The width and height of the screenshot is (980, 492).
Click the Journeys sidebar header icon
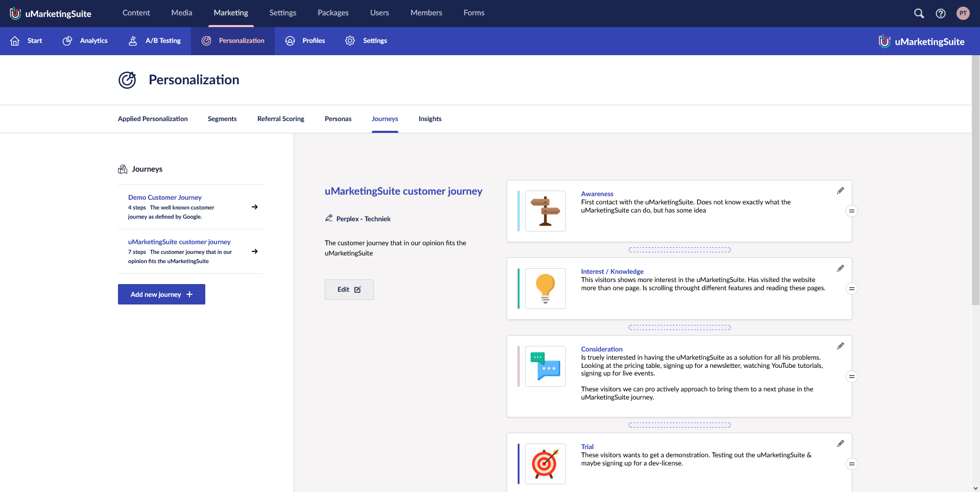[x=123, y=169]
